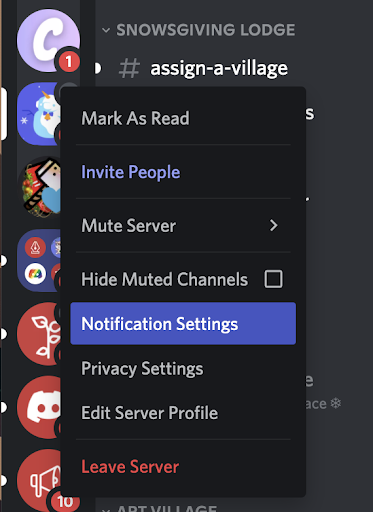
Task: Collapse the SNOWSGIVING LODGE category
Action: coord(199,30)
